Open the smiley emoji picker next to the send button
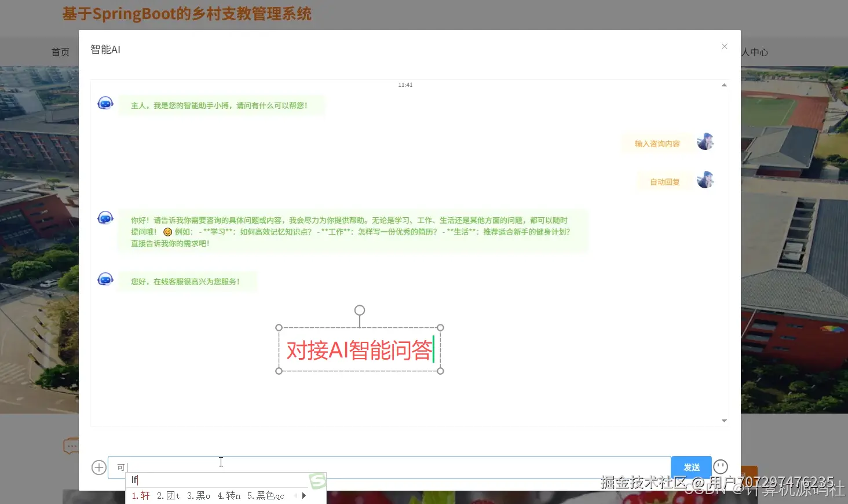This screenshot has height=504, width=848. point(720,466)
